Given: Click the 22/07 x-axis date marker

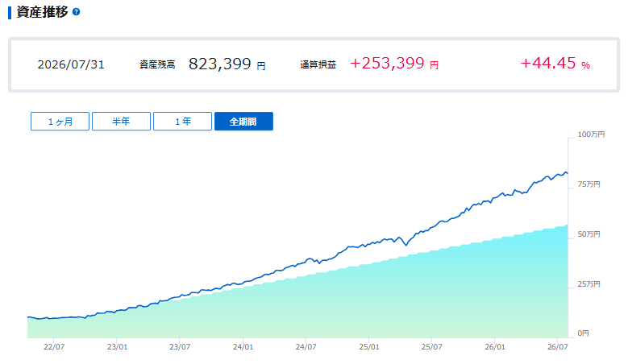Looking at the screenshot, I should pyautogui.click(x=54, y=347).
